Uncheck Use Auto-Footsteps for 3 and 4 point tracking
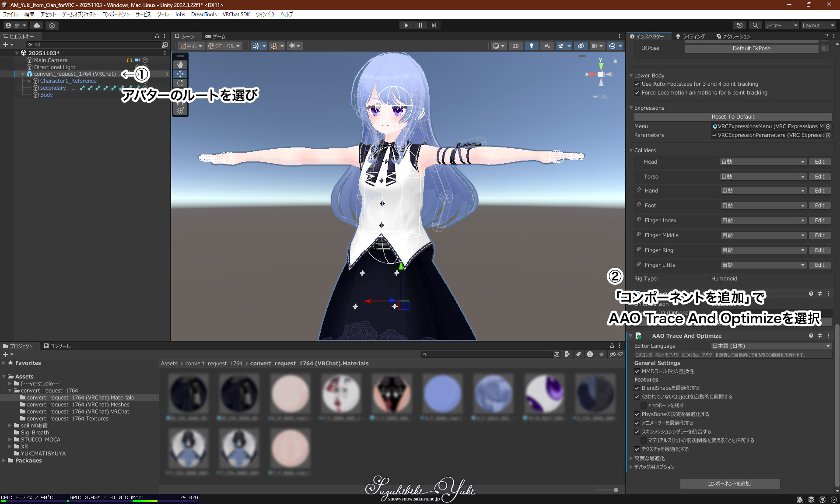Viewport: 840px width, 504px height. pyautogui.click(x=637, y=84)
